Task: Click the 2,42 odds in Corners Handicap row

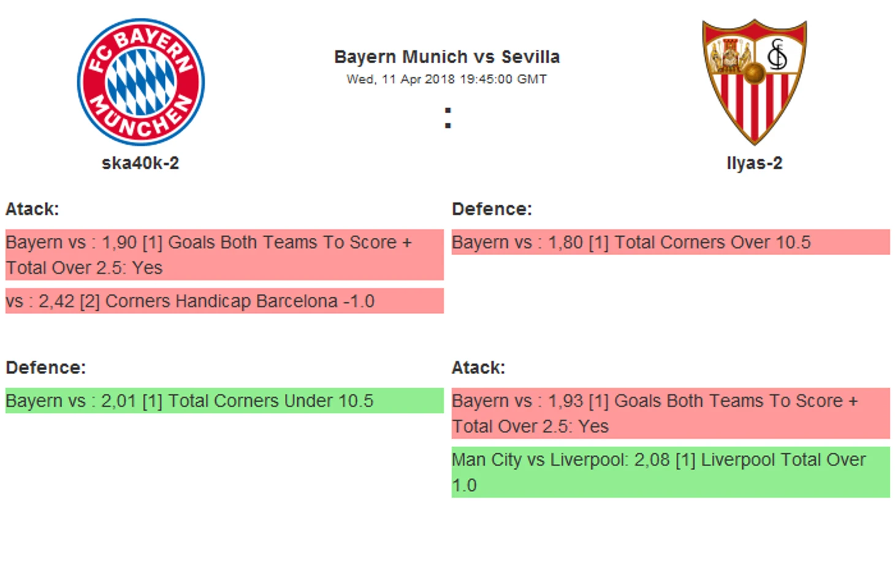Action: [x=56, y=301]
